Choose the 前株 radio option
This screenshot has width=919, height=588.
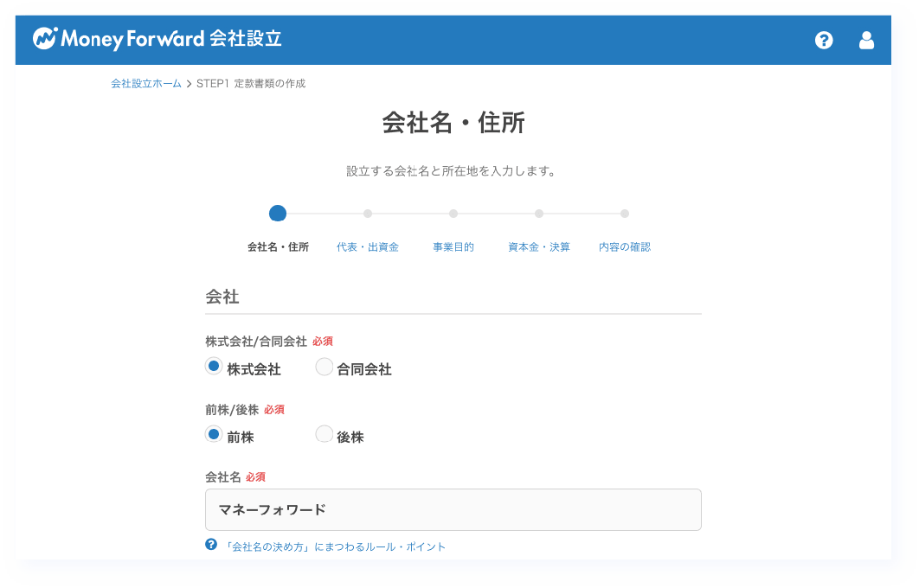(x=214, y=435)
